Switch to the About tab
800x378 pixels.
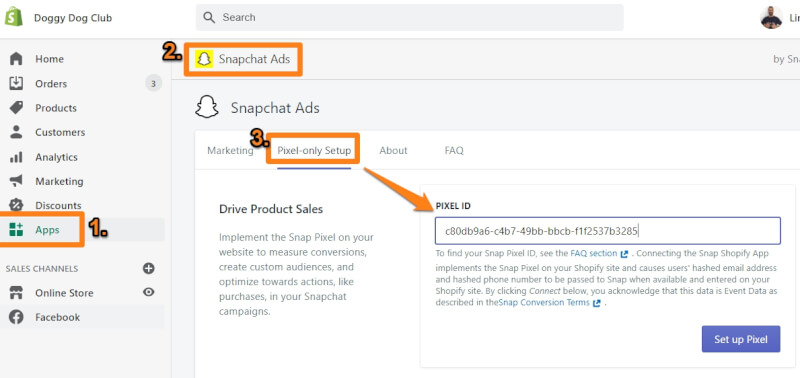(x=393, y=150)
